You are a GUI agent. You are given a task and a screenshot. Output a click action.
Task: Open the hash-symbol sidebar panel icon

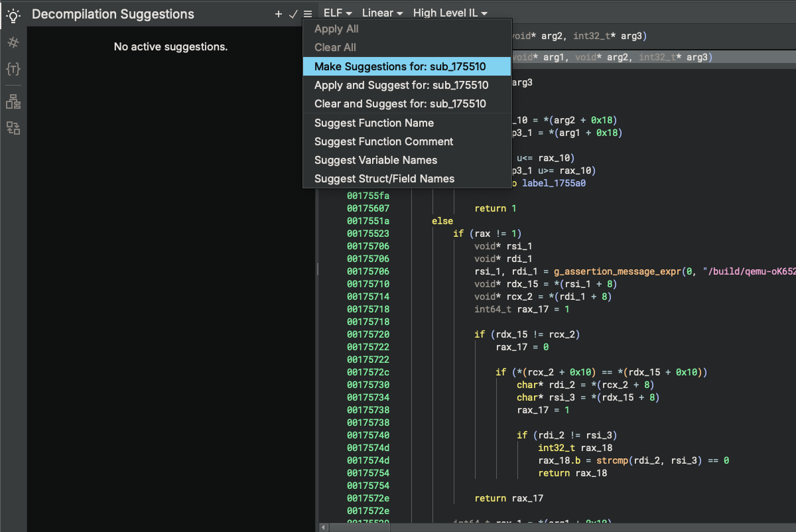(13, 42)
